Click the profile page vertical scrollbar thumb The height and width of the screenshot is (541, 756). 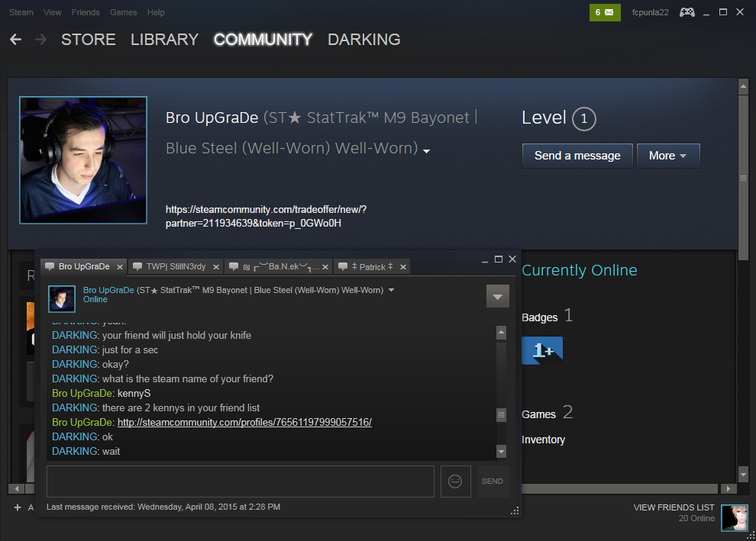tap(744, 178)
